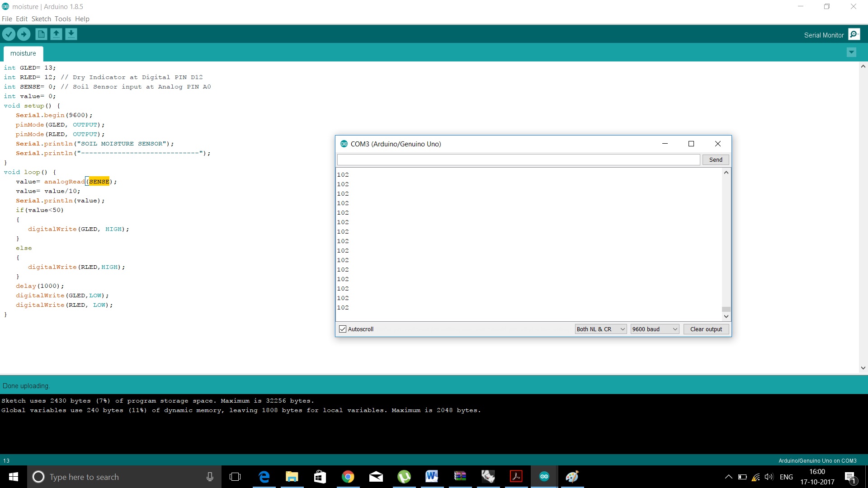Focus the serial monitor message input field
Image resolution: width=868 pixels, height=488 pixels.
tap(519, 160)
